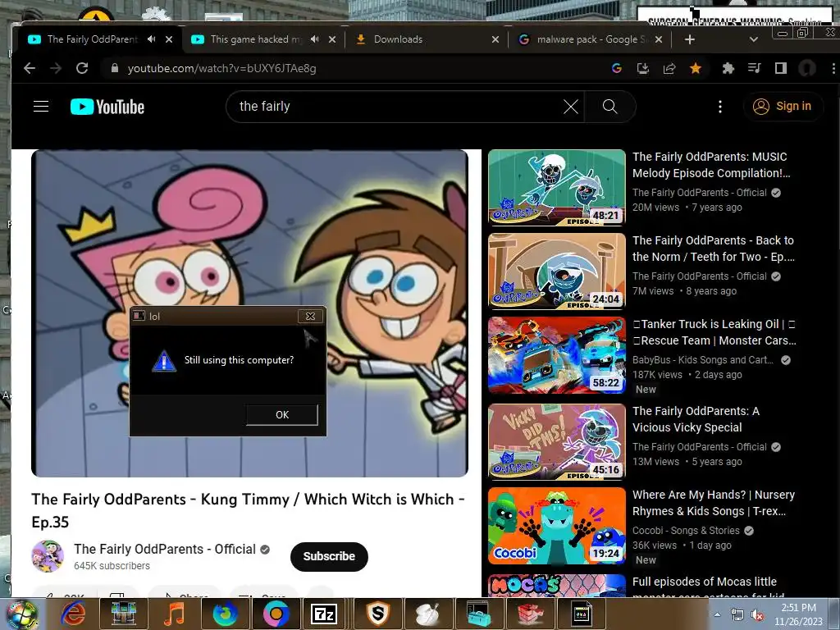Viewport: 840px width, 630px height.
Task: Open 'Back to the Norm / Teeth for Two' title
Action: pyautogui.click(x=714, y=249)
